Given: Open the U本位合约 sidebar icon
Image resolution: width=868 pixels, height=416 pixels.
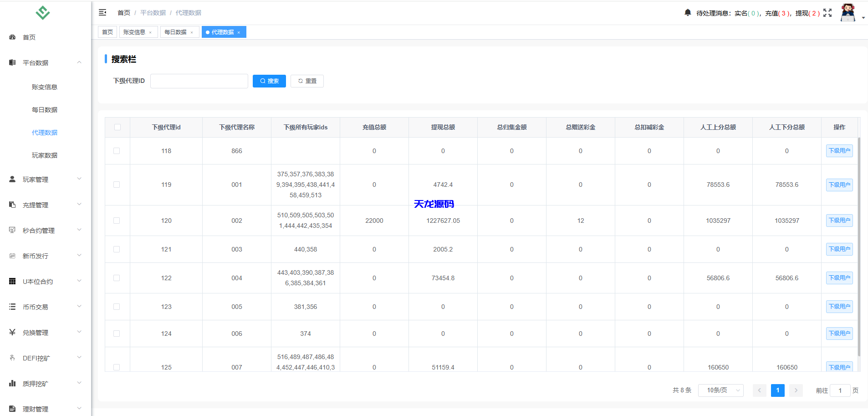Looking at the screenshot, I should pyautogui.click(x=12, y=281).
